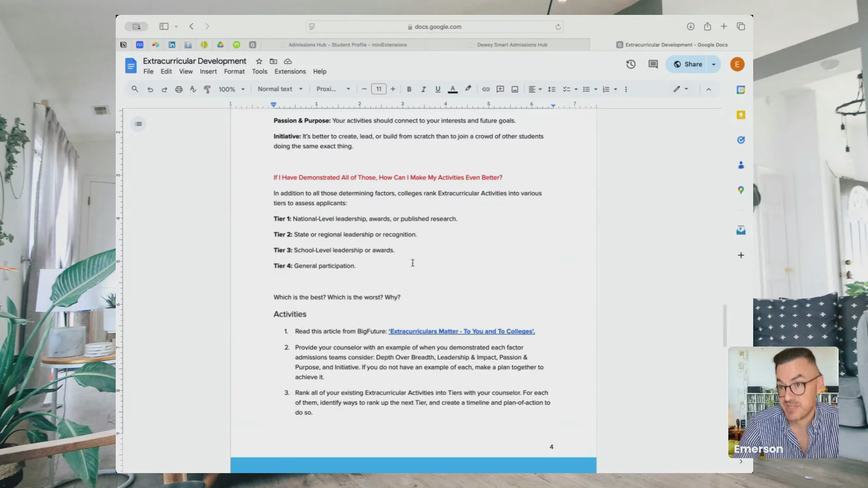The height and width of the screenshot is (488, 868).
Task: Click the move-to-folder icon
Action: [274, 61]
